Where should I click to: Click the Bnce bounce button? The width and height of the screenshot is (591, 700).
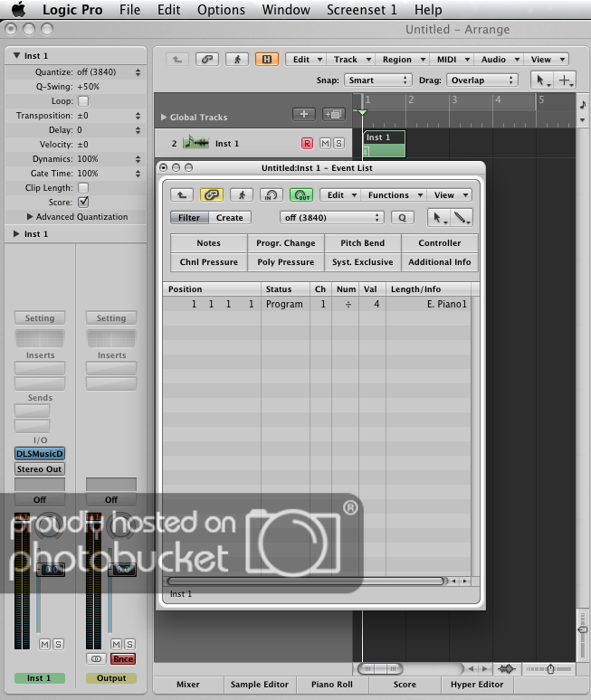tap(123, 659)
